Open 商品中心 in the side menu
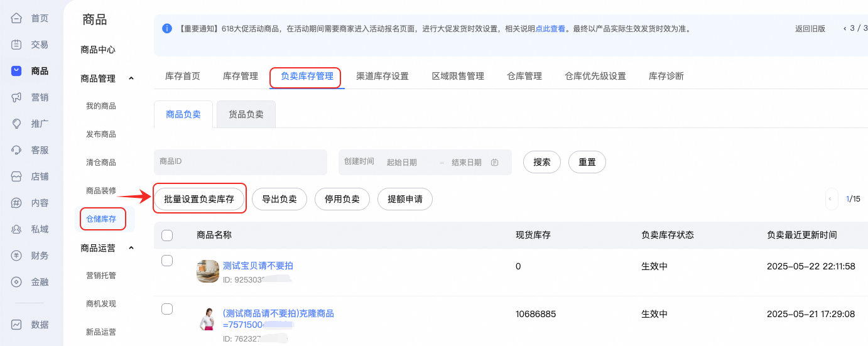 pos(98,50)
